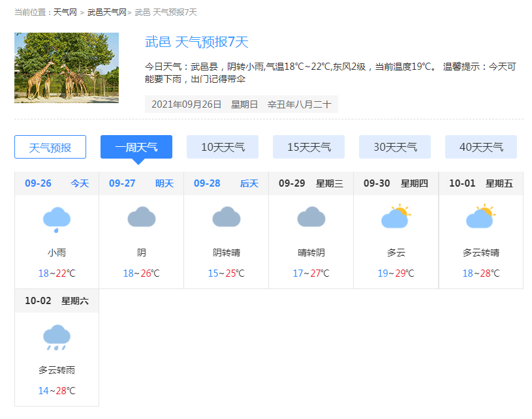532x419 pixels.
Task: Click the 天气预报 button
Action: [x=50, y=147]
